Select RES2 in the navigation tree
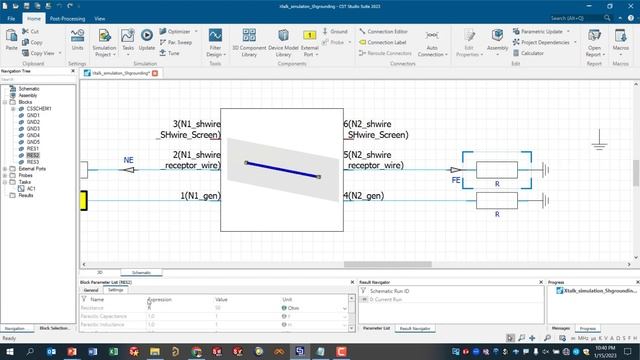The width and height of the screenshot is (640, 360). pyautogui.click(x=33, y=155)
